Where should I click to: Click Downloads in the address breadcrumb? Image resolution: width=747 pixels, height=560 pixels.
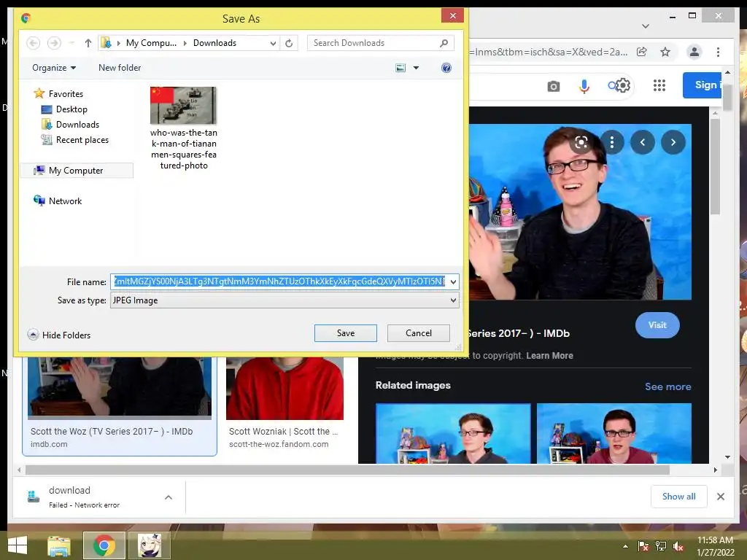point(214,43)
